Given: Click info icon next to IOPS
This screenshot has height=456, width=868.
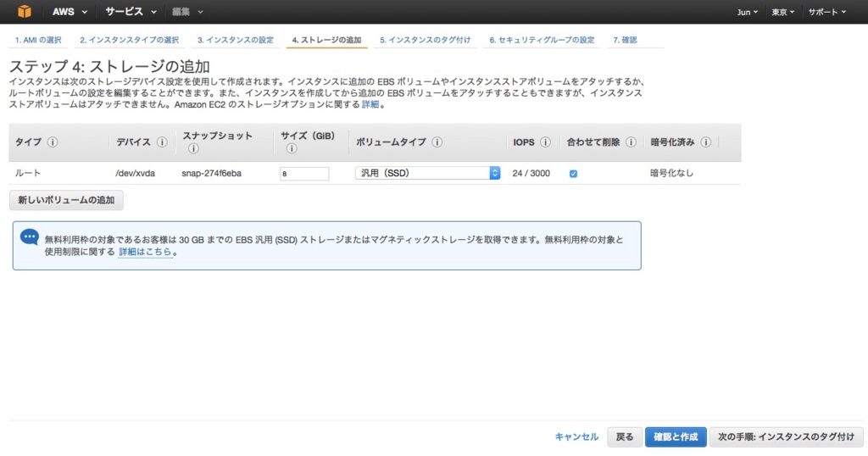Looking at the screenshot, I should pos(545,142).
